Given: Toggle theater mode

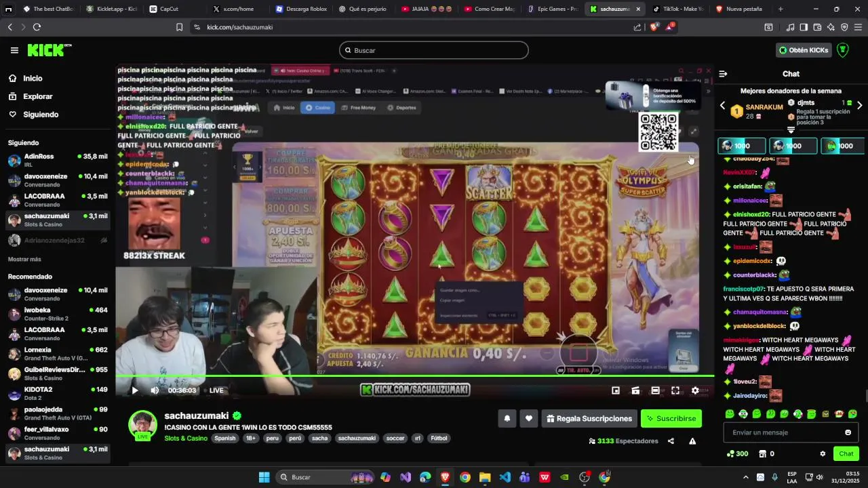Looking at the screenshot, I should click(655, 390).
